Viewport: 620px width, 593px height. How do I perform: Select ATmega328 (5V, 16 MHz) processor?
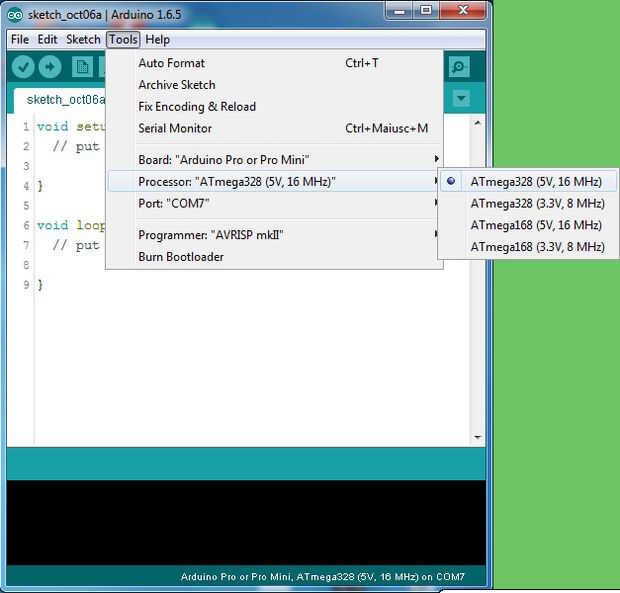(x=529, y=181)
